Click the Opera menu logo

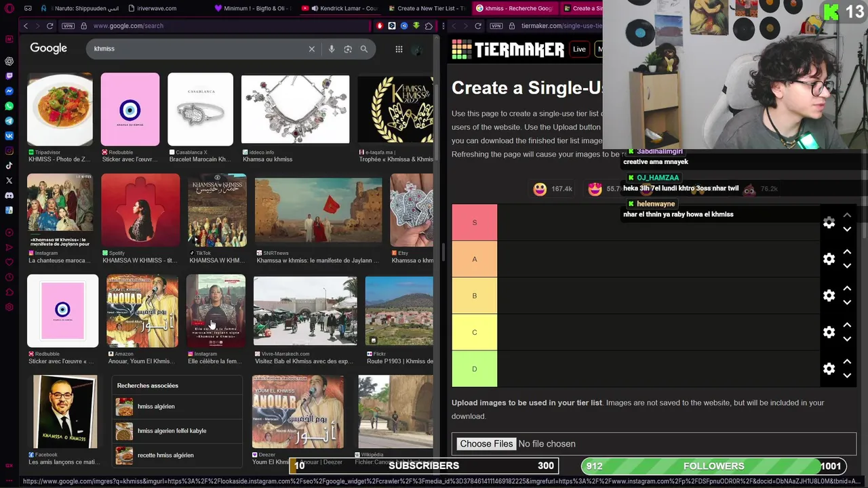[x=9, y=8]
